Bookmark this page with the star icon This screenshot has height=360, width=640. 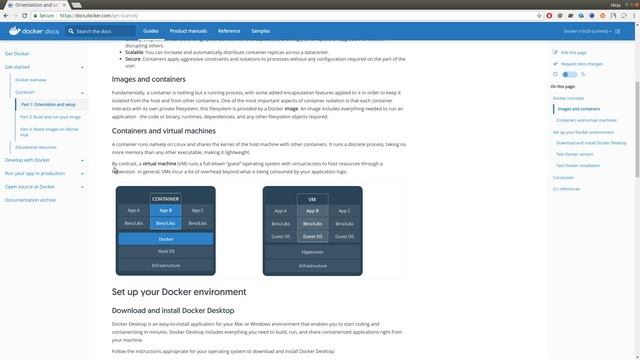click(x=539, y=16)
